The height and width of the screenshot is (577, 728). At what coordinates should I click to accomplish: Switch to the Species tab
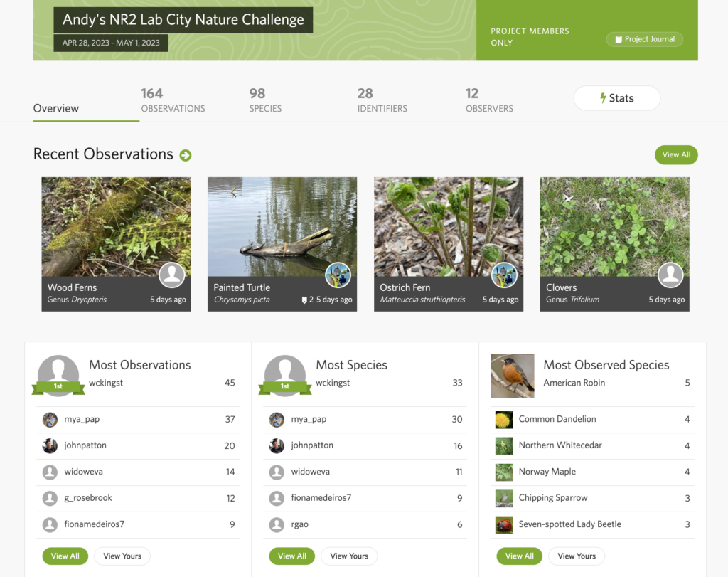click(x=265, y=100)
